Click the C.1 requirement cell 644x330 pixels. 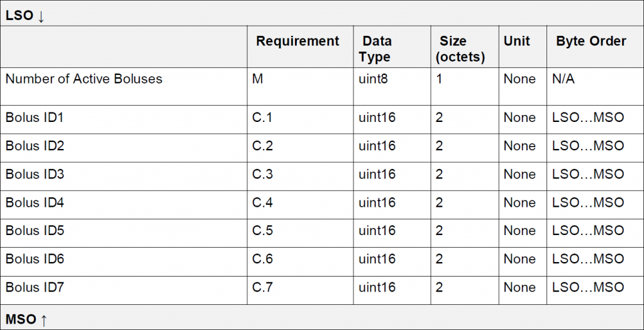tap(263, 118)
